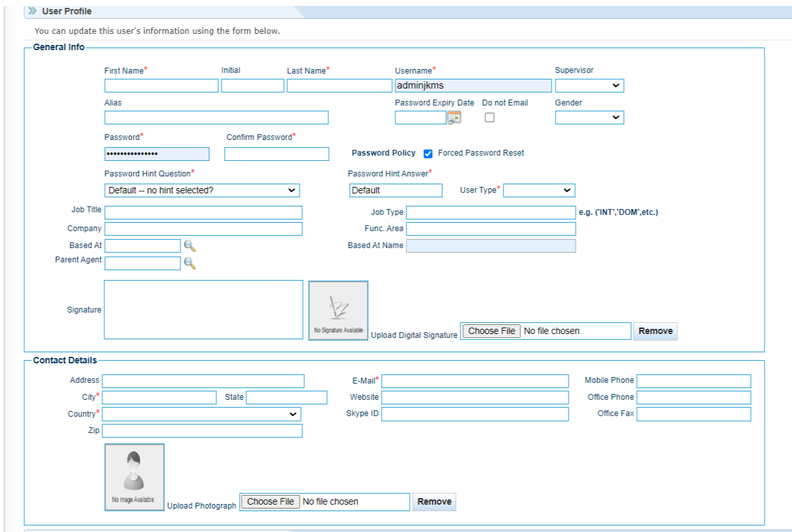Viewport: 792px width, 532px height.
Task: Click the Company input field
Action: pyautogui.click(x=204, y=229)
